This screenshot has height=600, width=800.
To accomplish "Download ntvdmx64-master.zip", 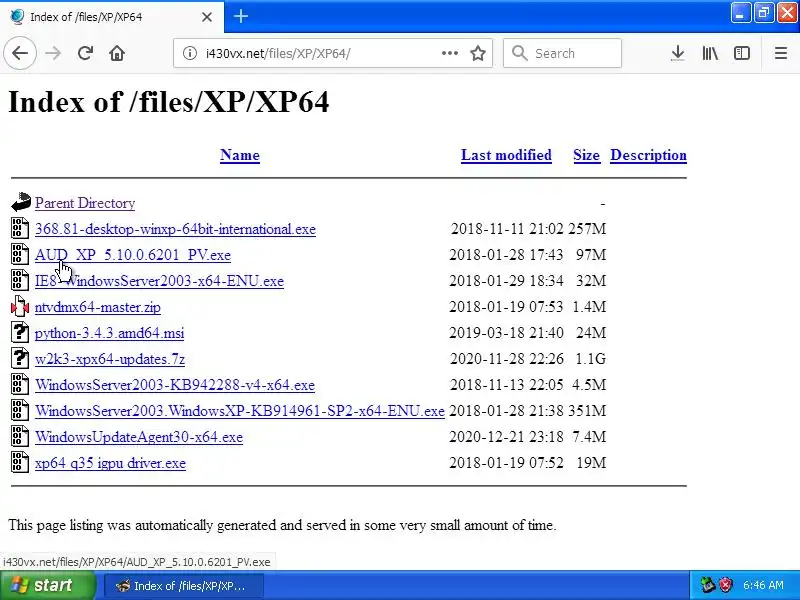I will (x=97, y=307).
